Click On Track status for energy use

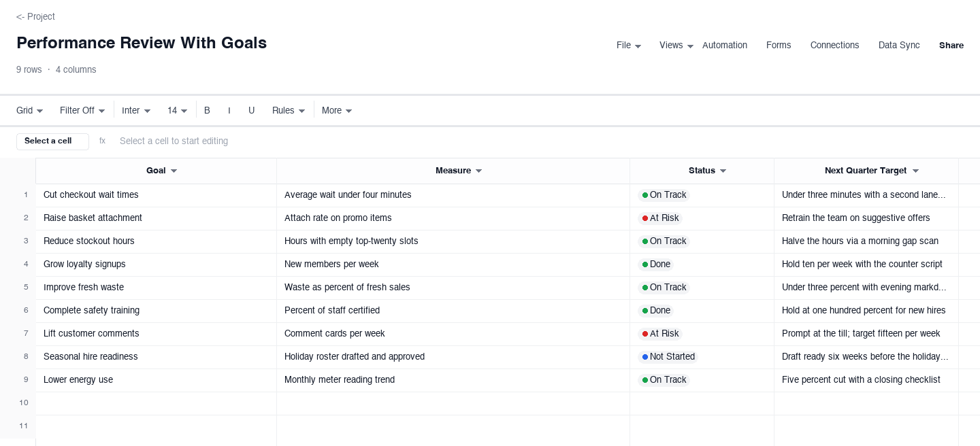664,380
